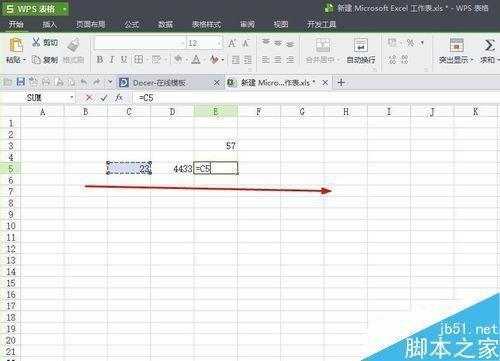Expand the Name Box SUM dropdown
This screenshot has width=500, height=361.
tap(72, 98)
